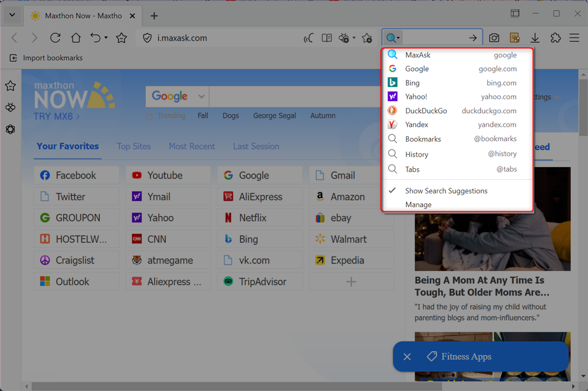
Task: Go back with the back arrow
Action: click(14, 38)
